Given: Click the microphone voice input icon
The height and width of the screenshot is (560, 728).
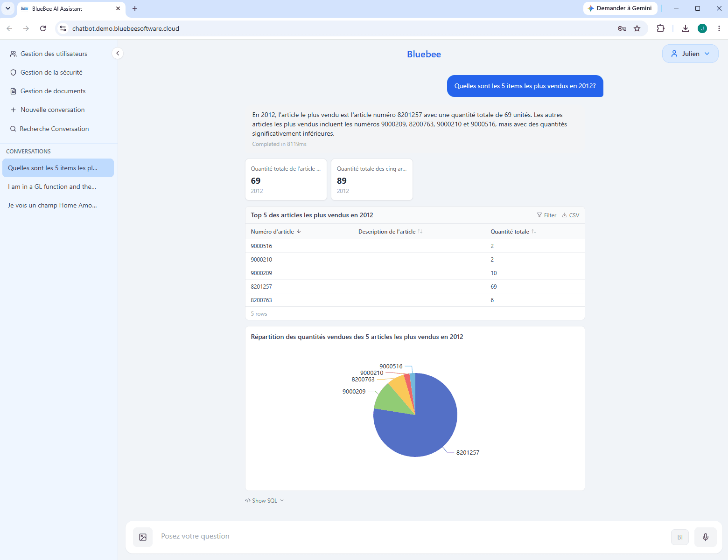Looking at the screenshot, I should coord(706,537).
